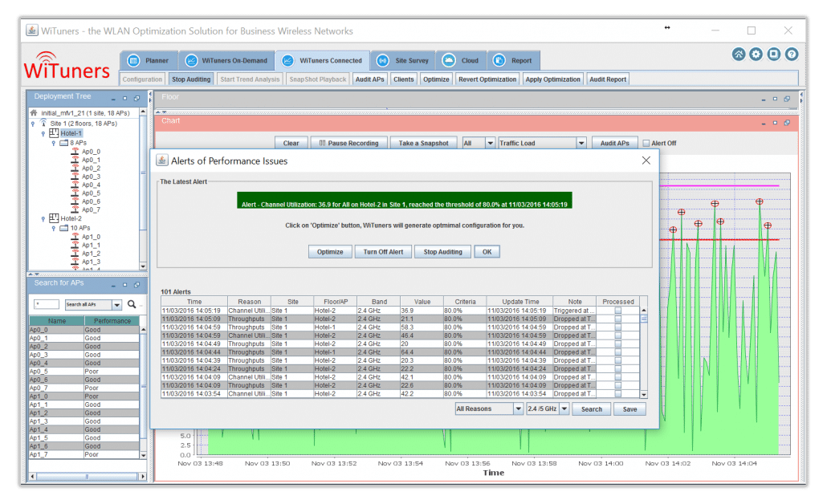Maximize the Chart panel
The height and width of the screenshot is (504, 827).
coord(775,123)
